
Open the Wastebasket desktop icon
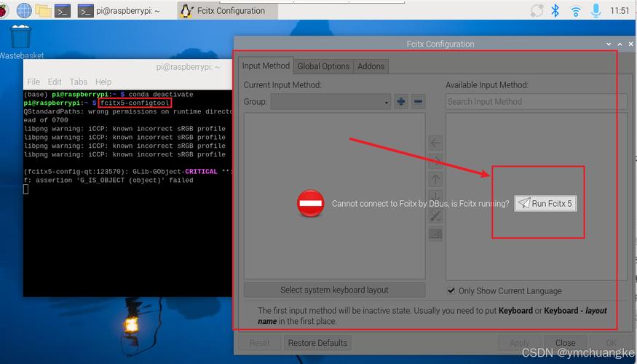coord(20,41)
